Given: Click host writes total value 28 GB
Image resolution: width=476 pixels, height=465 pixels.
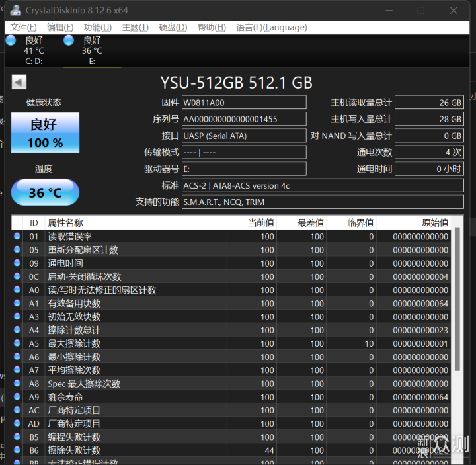Looking at the screenshot, I should 429,119.
